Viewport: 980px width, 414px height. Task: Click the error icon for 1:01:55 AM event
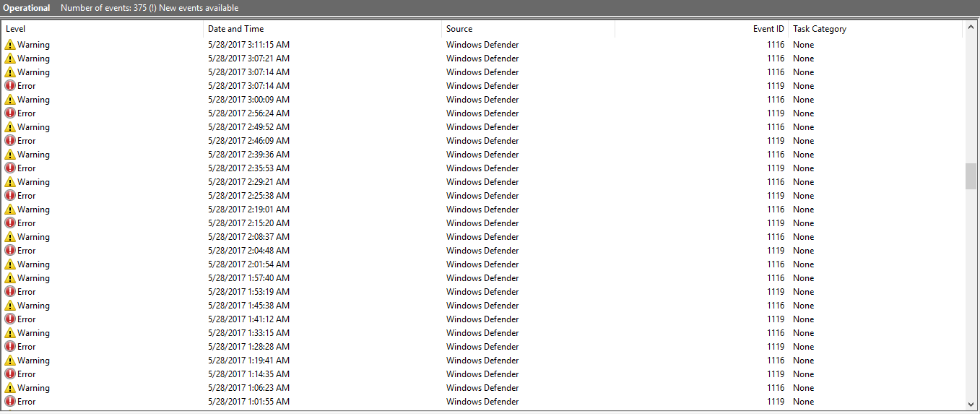click(10, 402)
